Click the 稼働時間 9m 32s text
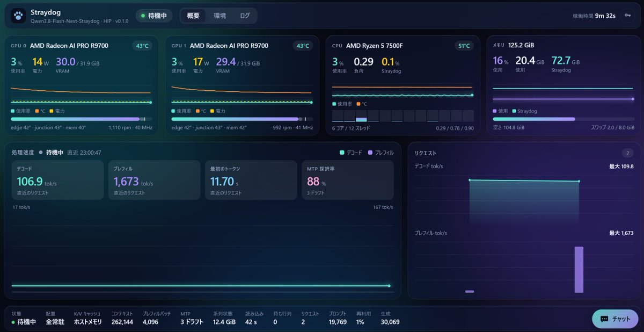Viewport: 644px width, 332px height. [594, 16]
